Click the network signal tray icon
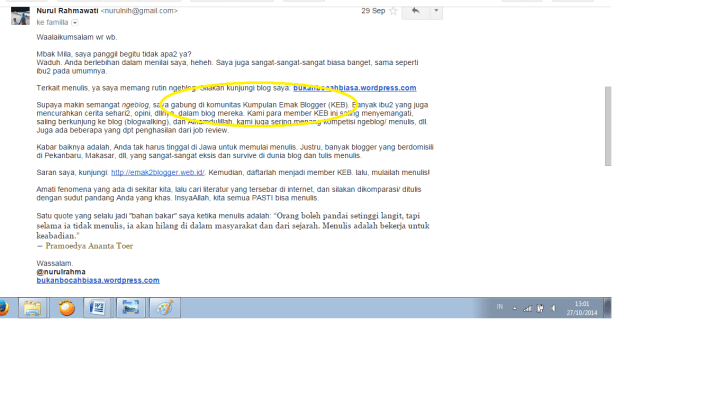The height and width of the screenshot is (406, 723). 528,308
